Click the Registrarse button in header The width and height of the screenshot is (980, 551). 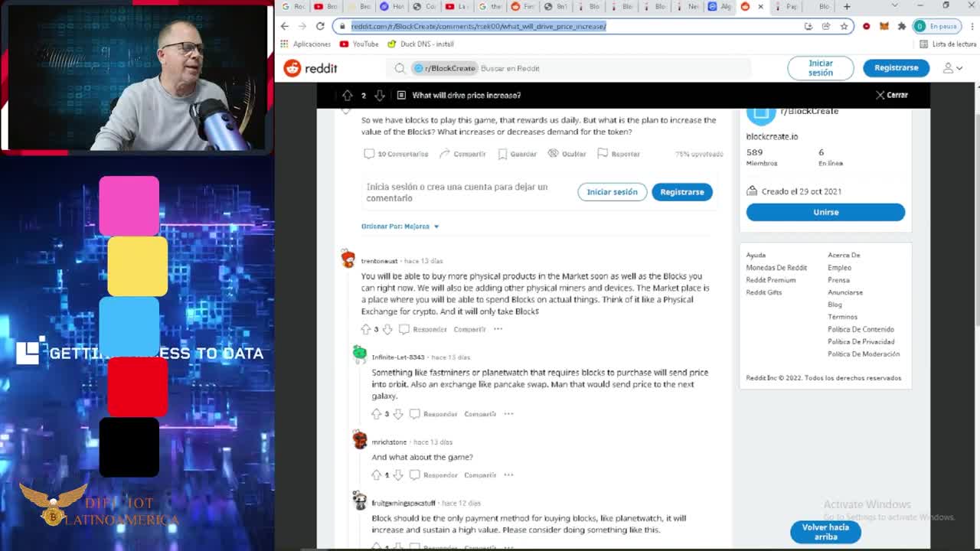click(x=896, y=68)
